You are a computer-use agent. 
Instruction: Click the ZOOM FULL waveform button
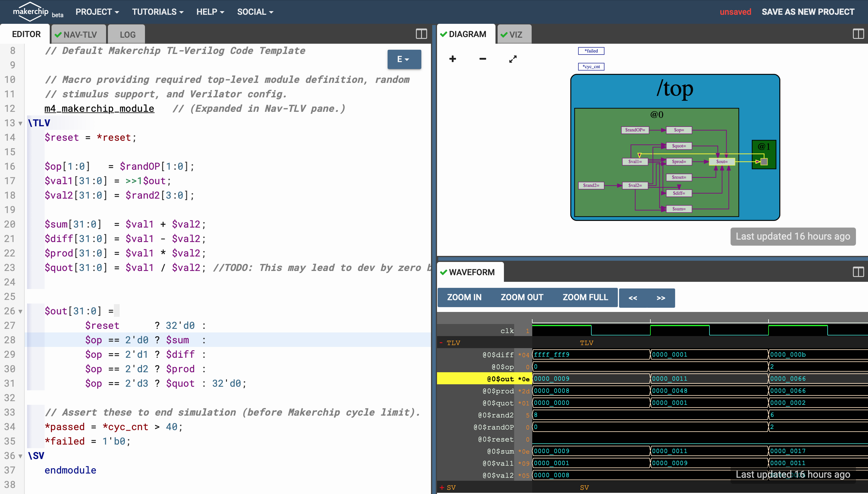585,297
